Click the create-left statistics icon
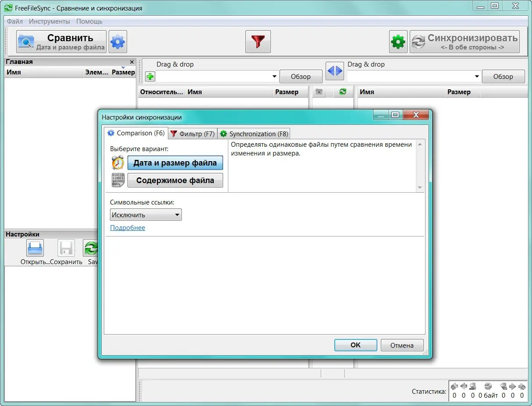This screenshot has height=406, width=532. tap(454, 386)
